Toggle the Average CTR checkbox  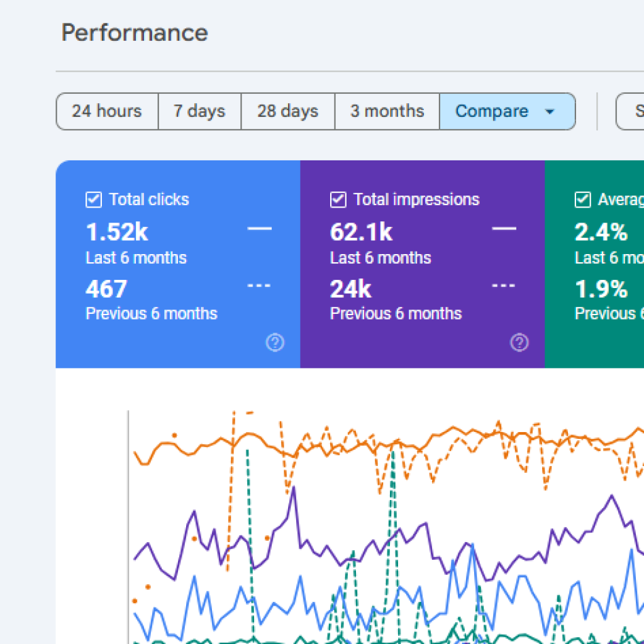(582, 200)
